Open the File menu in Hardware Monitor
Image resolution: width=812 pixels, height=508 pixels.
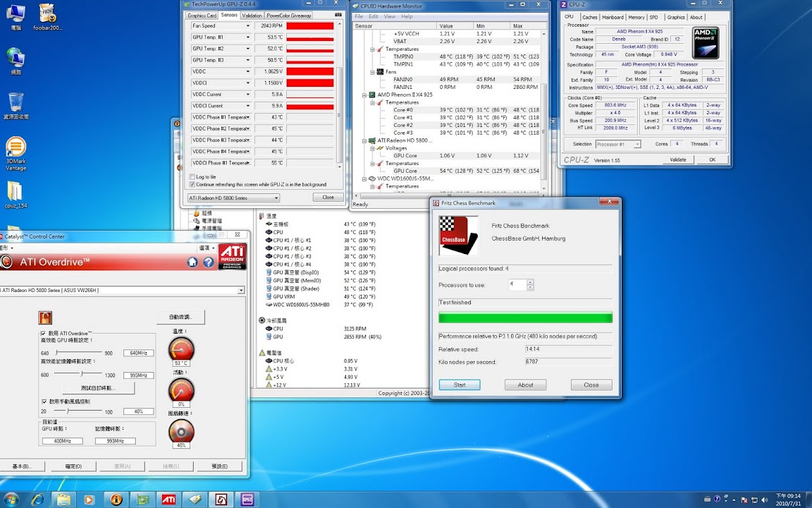(359, 17)
